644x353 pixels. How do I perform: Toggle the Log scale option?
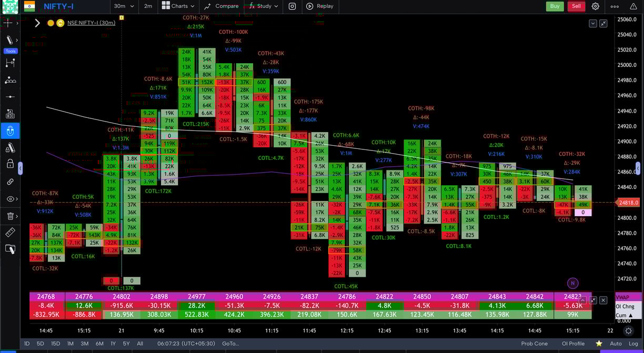point(633,344)
